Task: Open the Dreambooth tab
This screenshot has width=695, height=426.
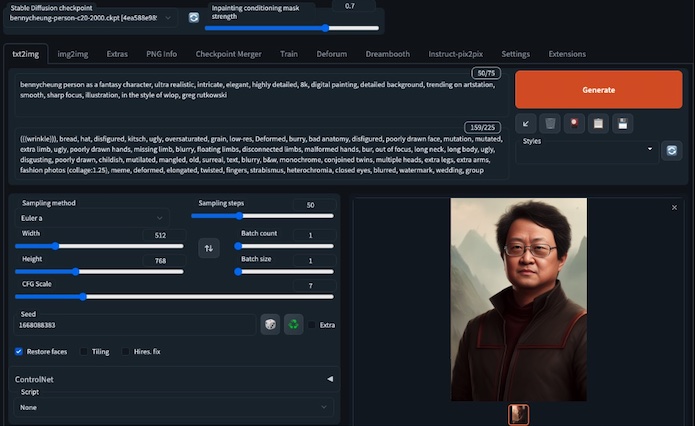Action: click(387, 53)
